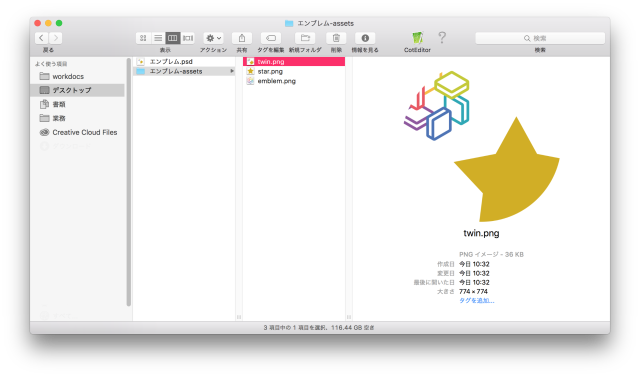Select star.png in file list
The image size is (640, 377).
(294, 71)
